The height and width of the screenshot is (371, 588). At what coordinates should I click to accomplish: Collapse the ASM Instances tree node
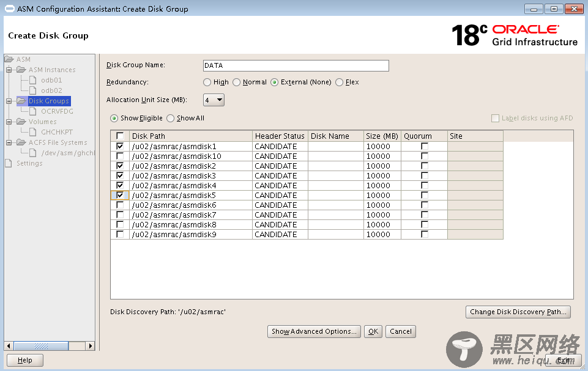9,70
